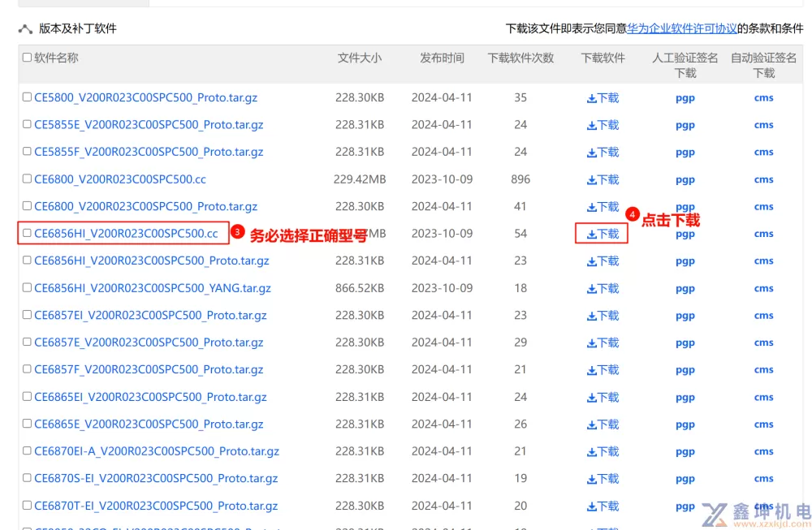Check the CE6865E Proto.tar.gz row checkbox
Screen dimensions: 812x530
click(x=27, y=424)
